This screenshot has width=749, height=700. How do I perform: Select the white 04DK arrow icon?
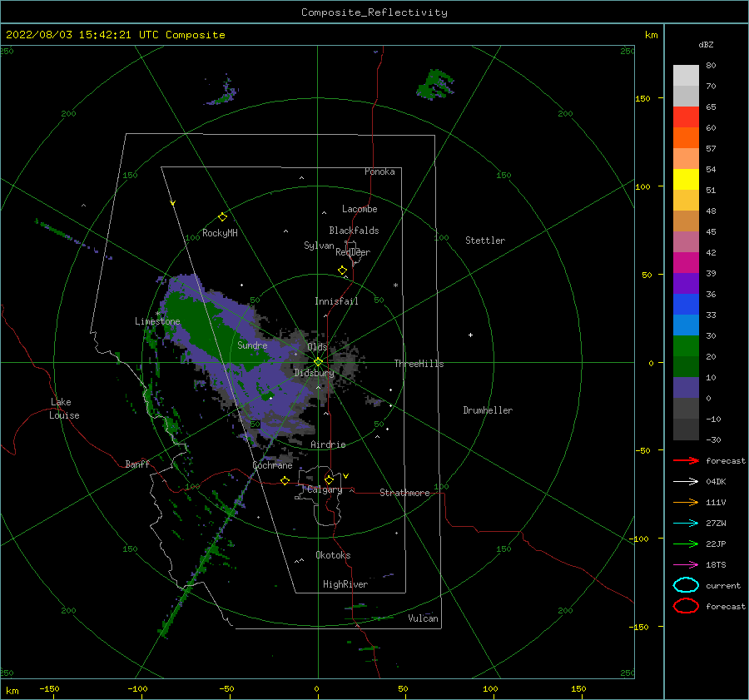(686, 481)
